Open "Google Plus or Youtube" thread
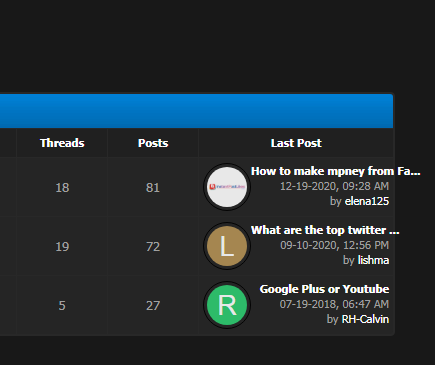435x365 pixels. (x=324, y=289)
